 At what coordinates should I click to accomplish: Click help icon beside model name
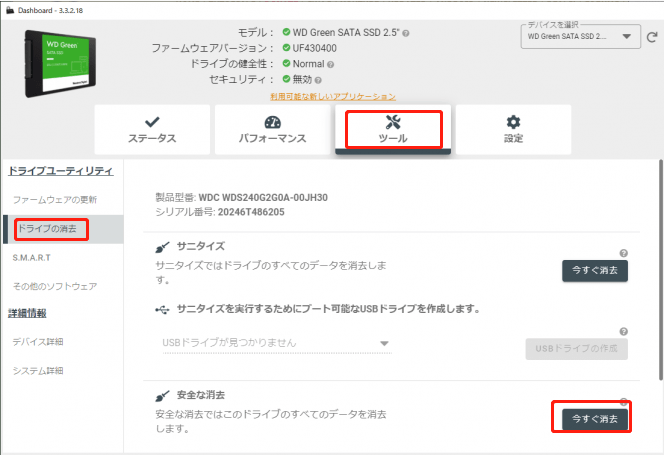coord(406,33)
